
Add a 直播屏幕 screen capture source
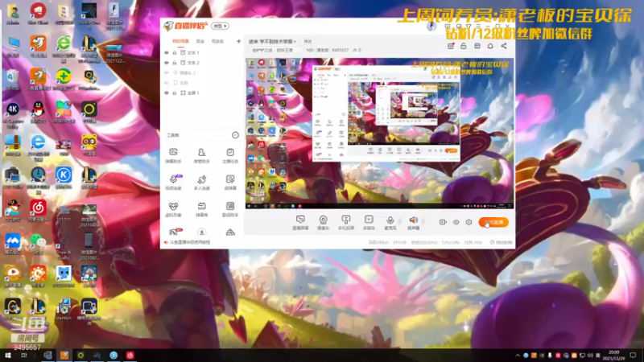(x=300, y=223)
